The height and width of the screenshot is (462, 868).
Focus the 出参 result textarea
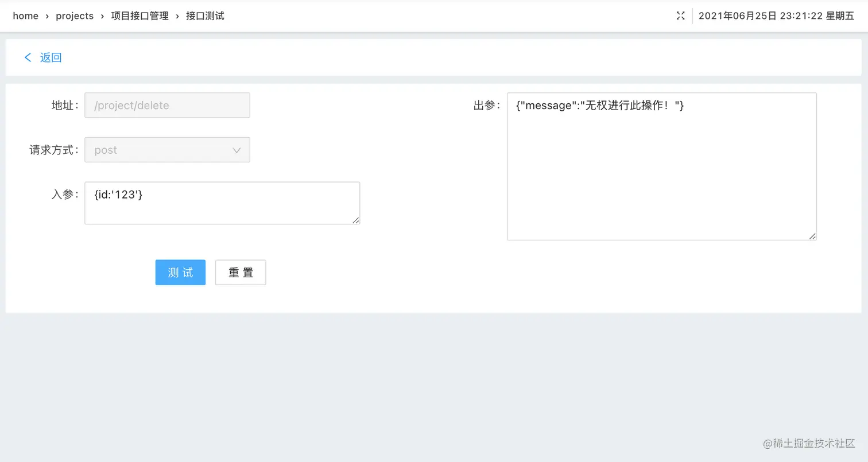[x=661, y=166]
